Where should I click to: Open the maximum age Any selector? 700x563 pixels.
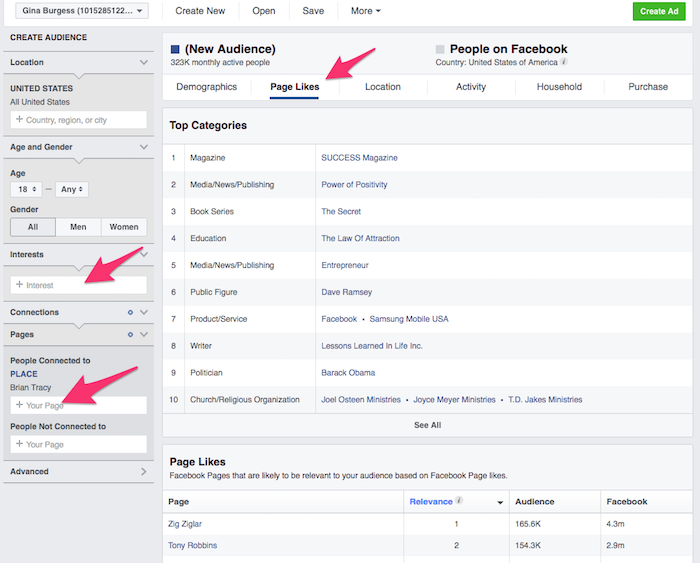click(71, 189)
